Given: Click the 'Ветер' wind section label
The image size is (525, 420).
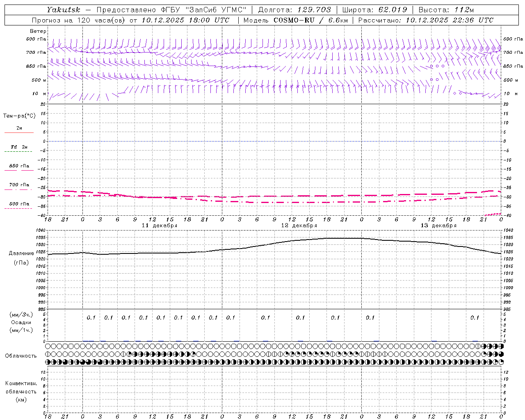Looking at the screenshot, I should click(38, 31).
